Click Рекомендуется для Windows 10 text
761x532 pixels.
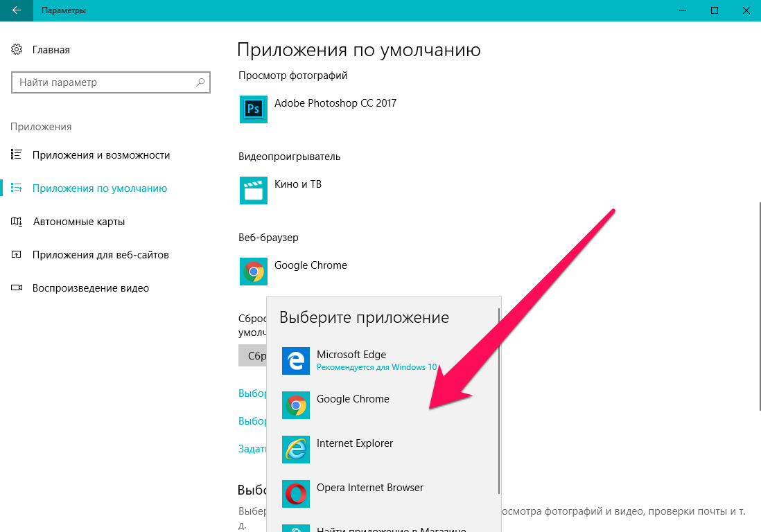click(x=376, y=367)
